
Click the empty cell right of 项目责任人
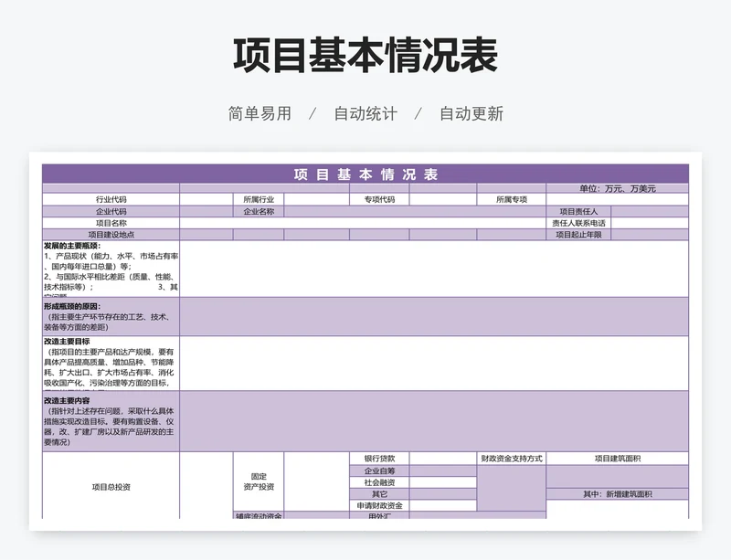650,211
